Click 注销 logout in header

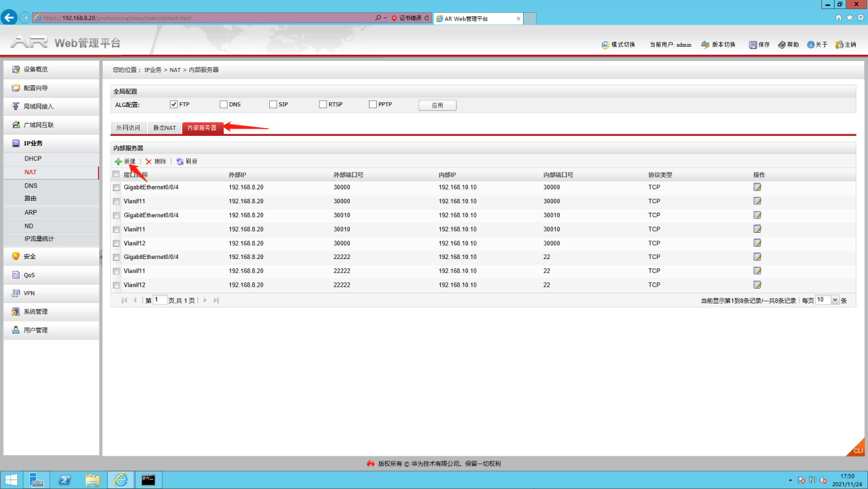[x=846, y=45]
